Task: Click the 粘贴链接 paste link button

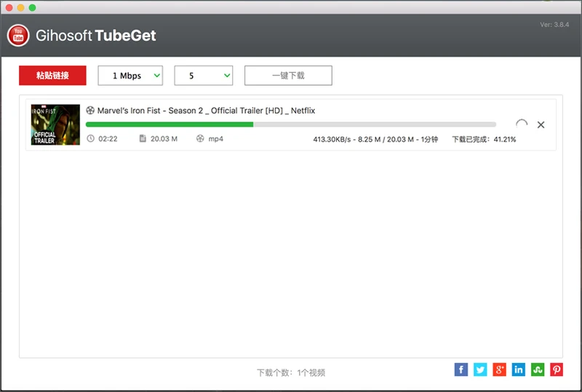Action: (x=52, y=76)
